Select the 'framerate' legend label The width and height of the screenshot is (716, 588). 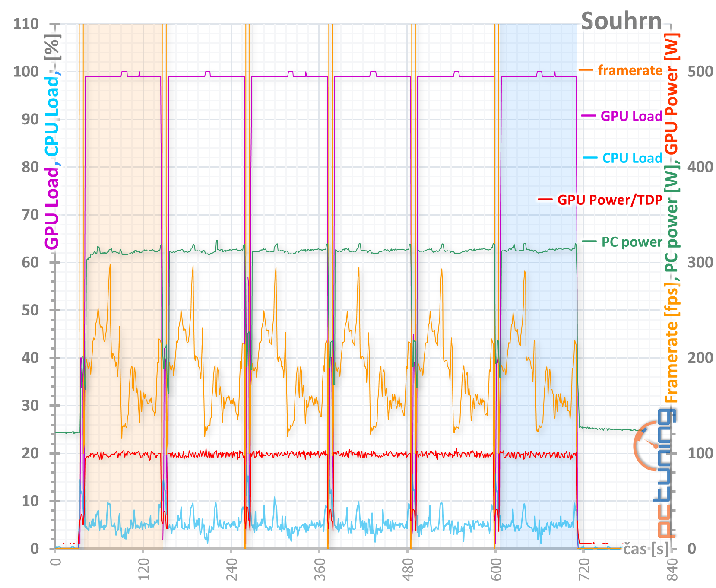coord(630,70)
